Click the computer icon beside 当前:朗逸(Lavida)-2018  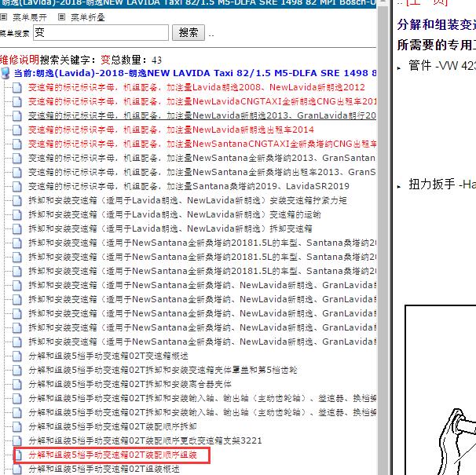[5, 73]
